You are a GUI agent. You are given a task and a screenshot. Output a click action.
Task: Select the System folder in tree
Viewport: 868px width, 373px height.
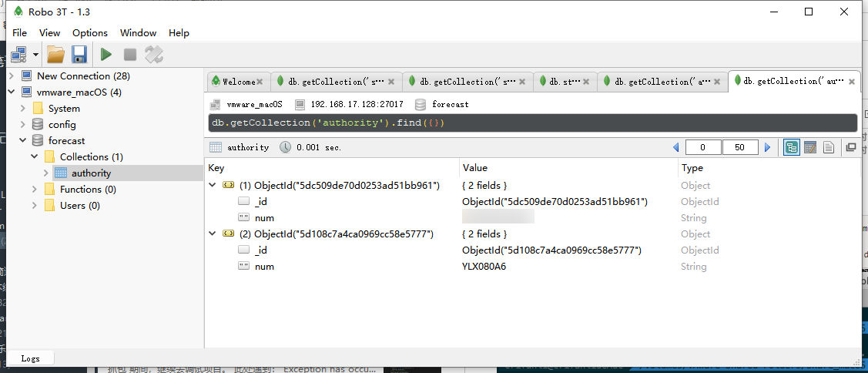[64, 108]
